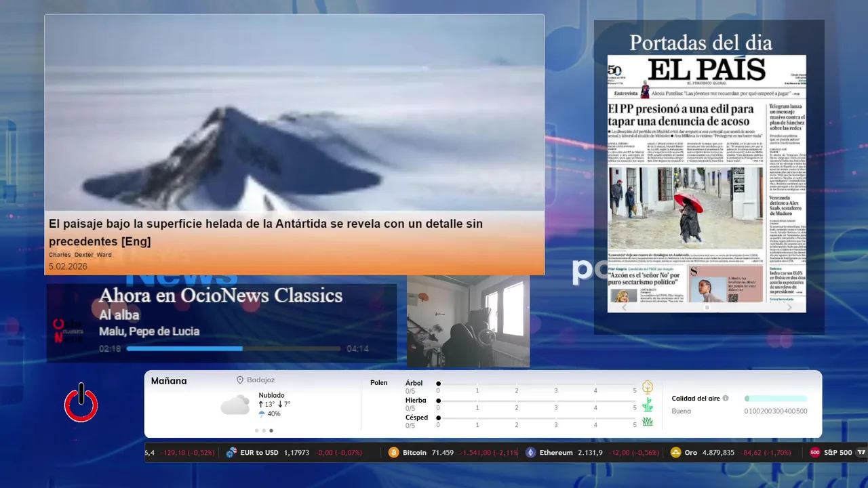Click the Césped pollen level slider
The image size is (868, 488).
536,418
